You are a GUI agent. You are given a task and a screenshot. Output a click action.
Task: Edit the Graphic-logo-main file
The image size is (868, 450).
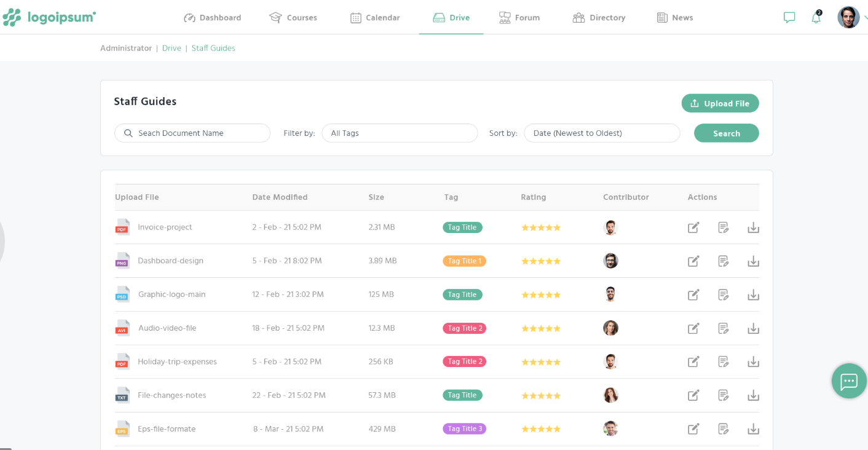coord(693,294)
